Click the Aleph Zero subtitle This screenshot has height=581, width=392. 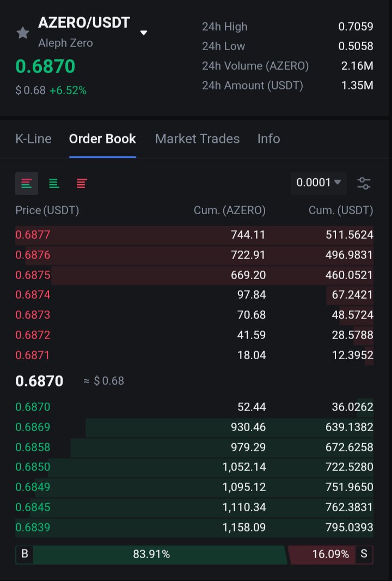(65, 43)
